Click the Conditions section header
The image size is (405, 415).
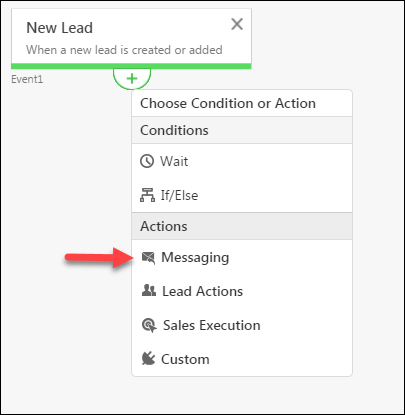(242, 130)
